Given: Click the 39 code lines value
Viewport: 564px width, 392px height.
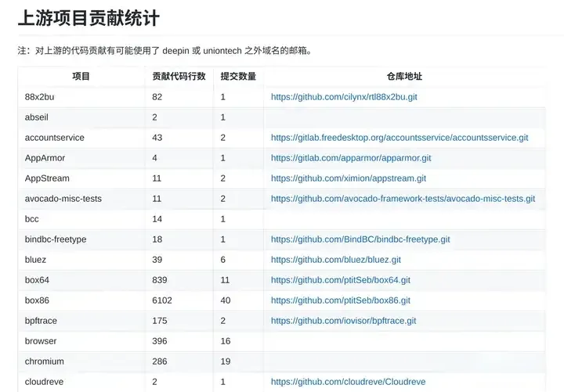Looking at the screenshot, I should coord(157,260).
